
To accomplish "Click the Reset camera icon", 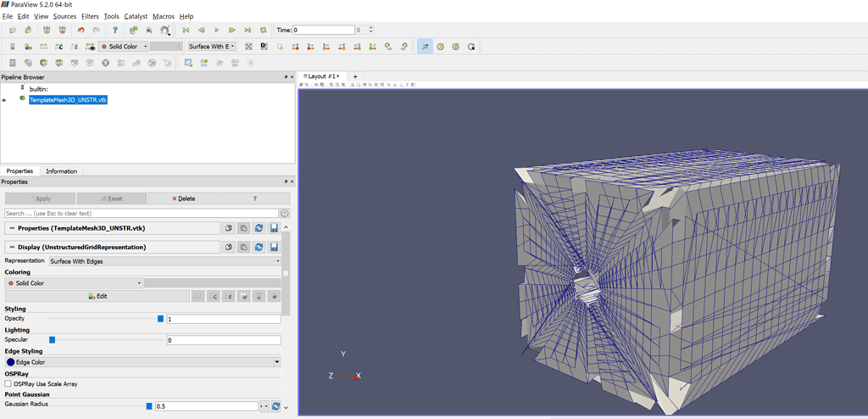I will 248,47.
